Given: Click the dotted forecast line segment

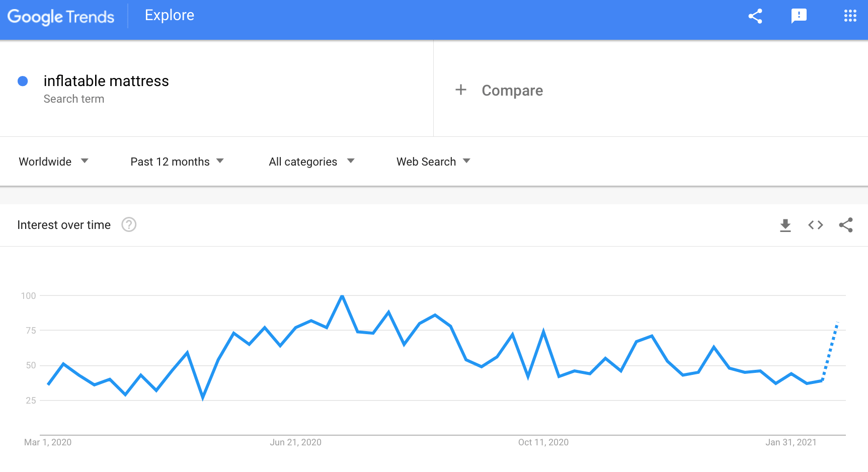Looking at the screenshot, I should pos(830,351).
